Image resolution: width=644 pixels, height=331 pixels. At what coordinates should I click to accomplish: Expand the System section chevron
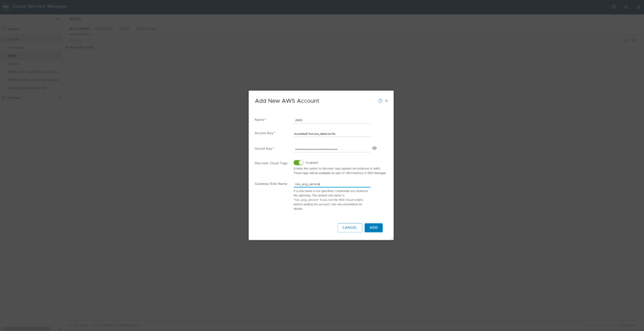[59, 98]
